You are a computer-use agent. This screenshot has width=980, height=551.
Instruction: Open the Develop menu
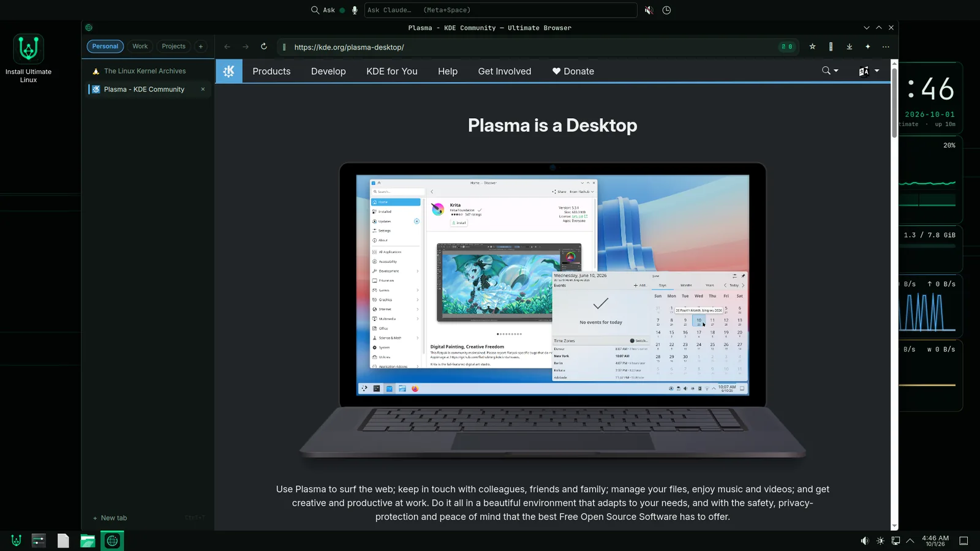coord(328,71)
